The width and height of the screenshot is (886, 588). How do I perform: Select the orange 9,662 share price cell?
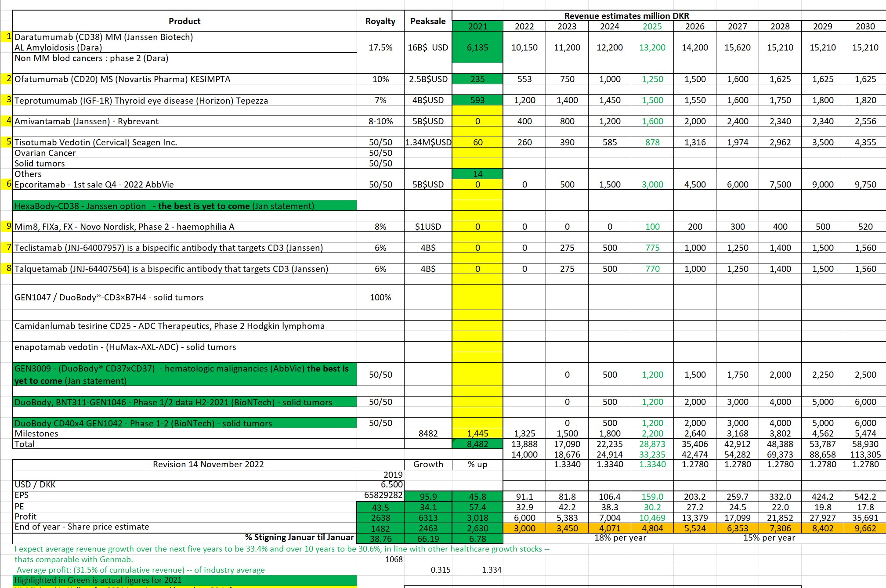click(x=865, y=528)
